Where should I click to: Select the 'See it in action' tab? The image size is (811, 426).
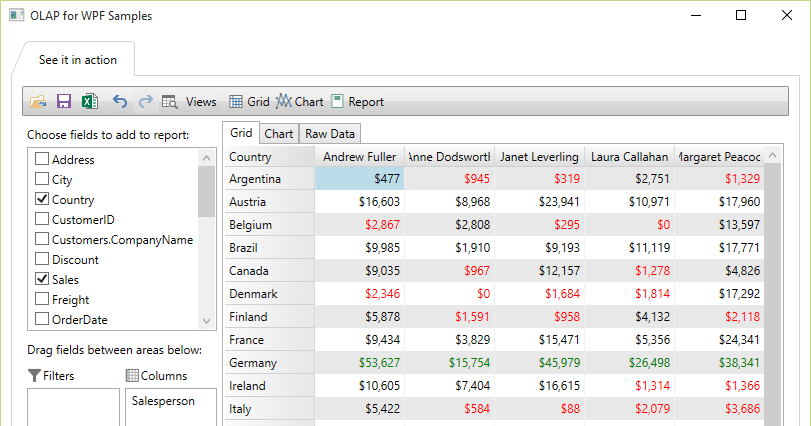tap(78, 60)
